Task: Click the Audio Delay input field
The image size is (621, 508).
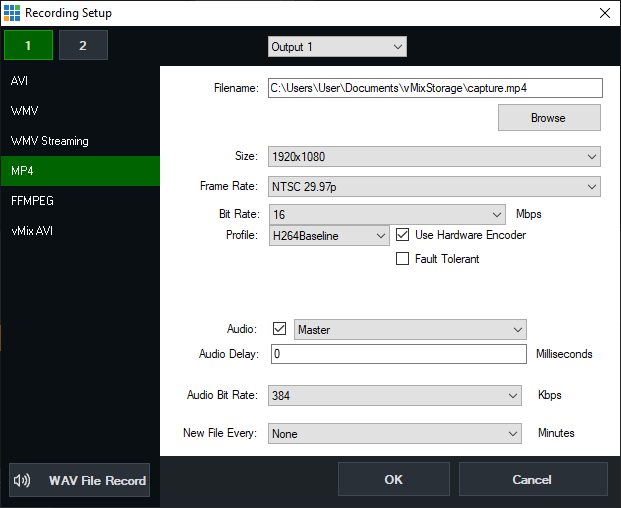Action: tap(397, 354)
